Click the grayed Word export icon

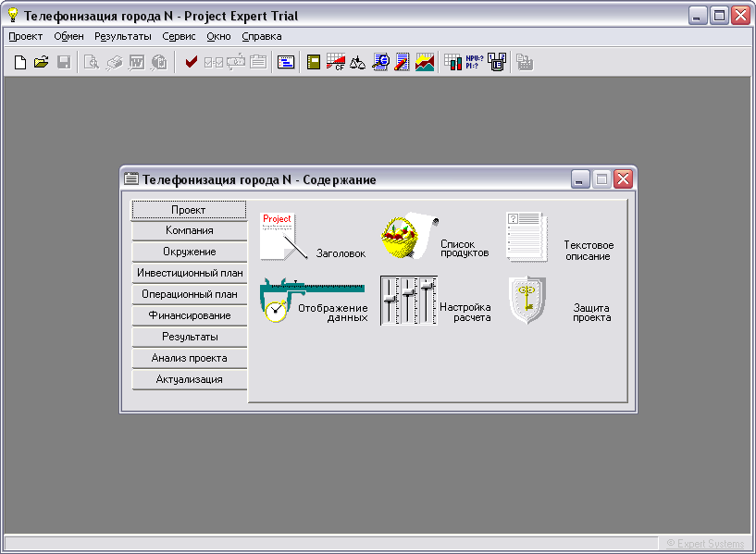[x=136, y=62]
